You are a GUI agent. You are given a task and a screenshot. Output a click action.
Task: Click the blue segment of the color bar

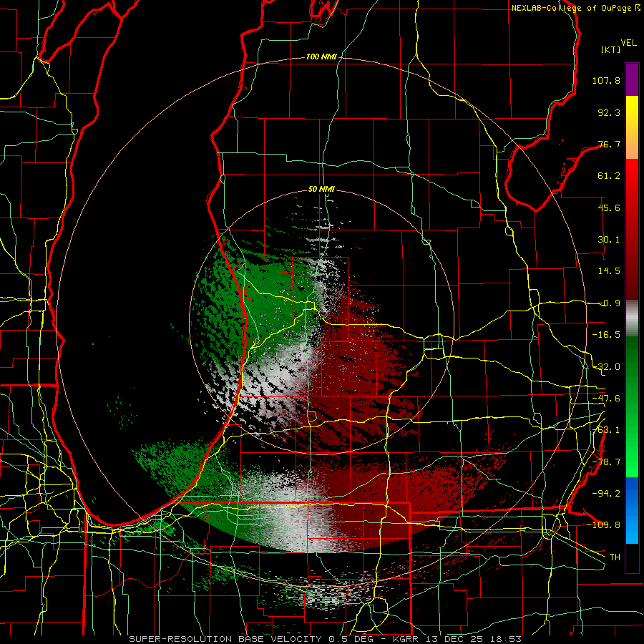click(632, 510)
